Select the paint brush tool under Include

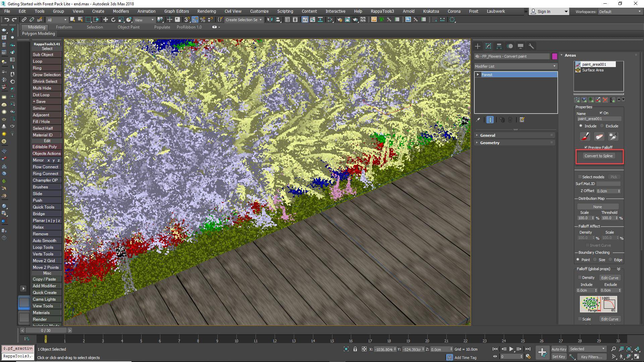click(585, 136)
